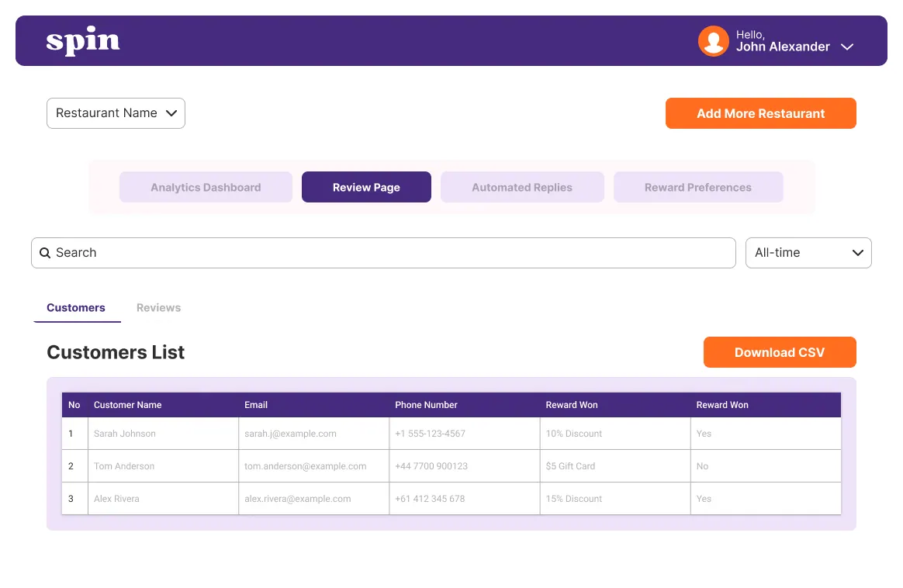Click the Download CSV button
Screen dimensions: 903x588
coord(780,352)
